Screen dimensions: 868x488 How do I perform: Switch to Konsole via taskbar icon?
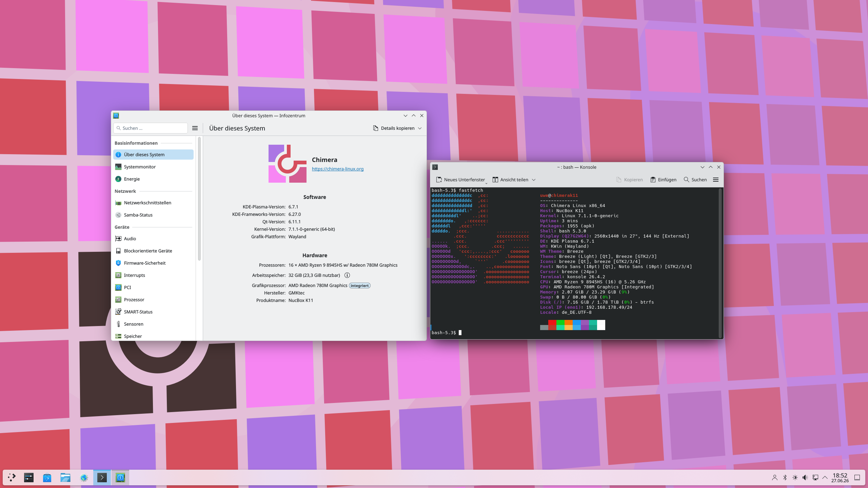click(x=102, y=477)
